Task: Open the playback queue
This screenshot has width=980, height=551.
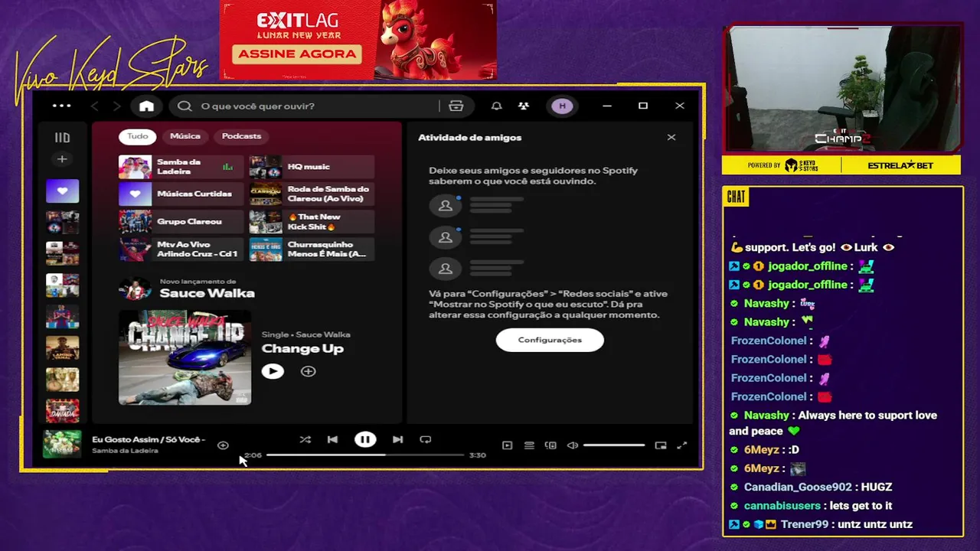Action: [x=529, y=445]
